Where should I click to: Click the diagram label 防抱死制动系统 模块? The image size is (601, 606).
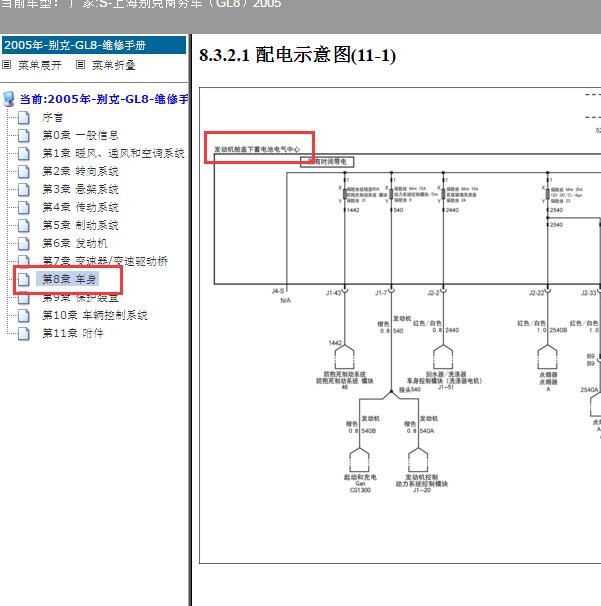coord(345,381)
